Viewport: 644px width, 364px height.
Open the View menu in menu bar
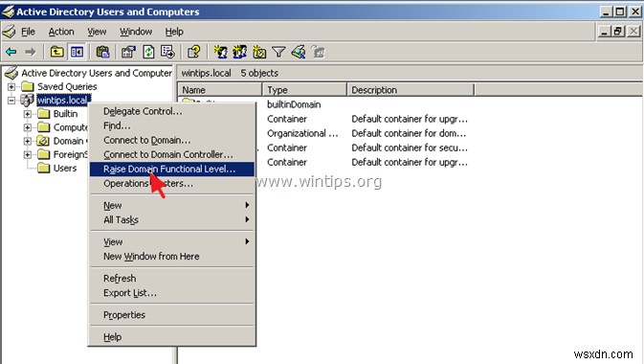97,32
